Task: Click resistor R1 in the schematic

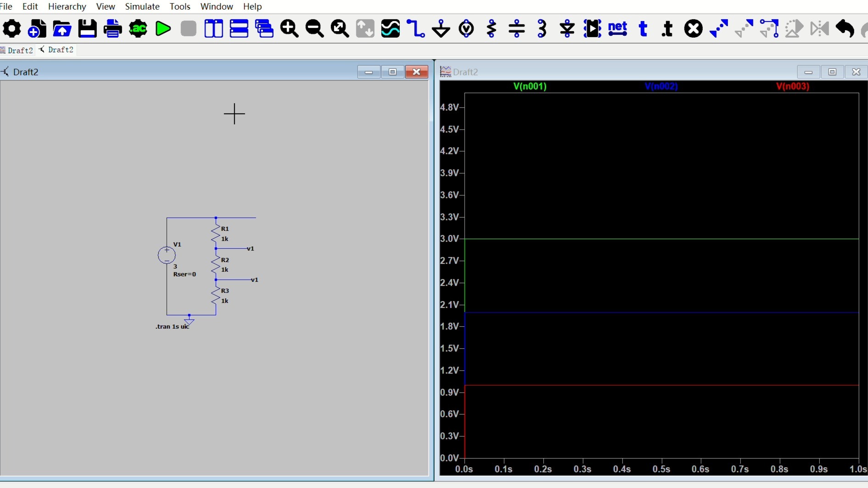Action: tap(216, 233)
